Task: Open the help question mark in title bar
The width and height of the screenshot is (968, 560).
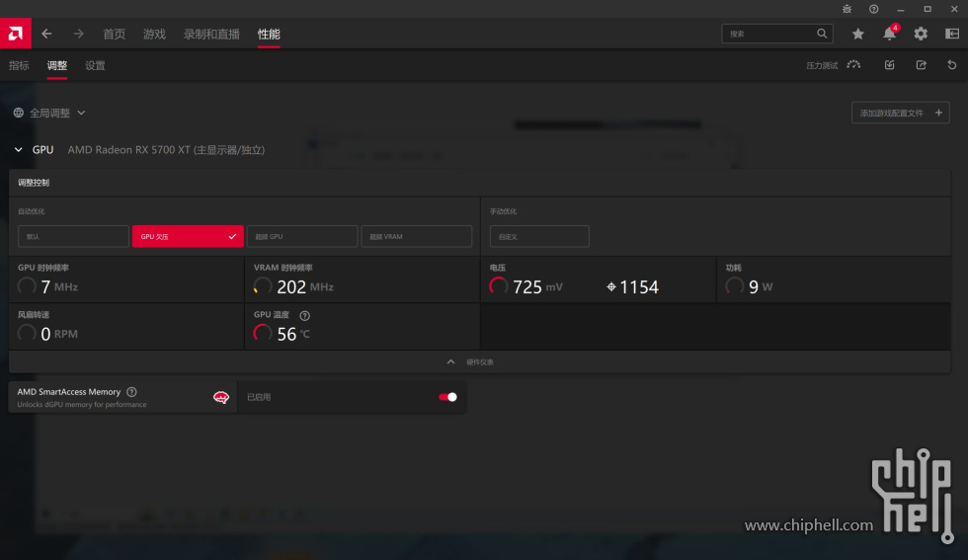Action: (873, 9)
